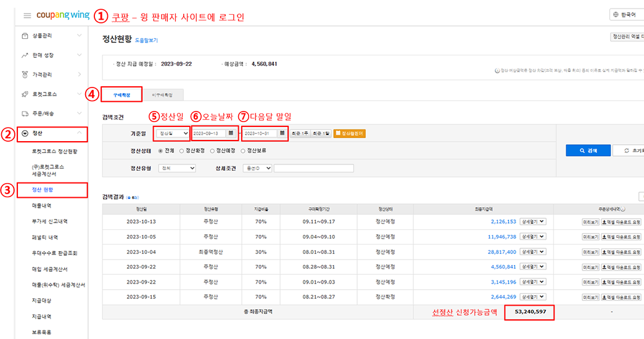644x339 pixels.
Task: Click the end date field 2023-10-31
Action: coord(260,133)
